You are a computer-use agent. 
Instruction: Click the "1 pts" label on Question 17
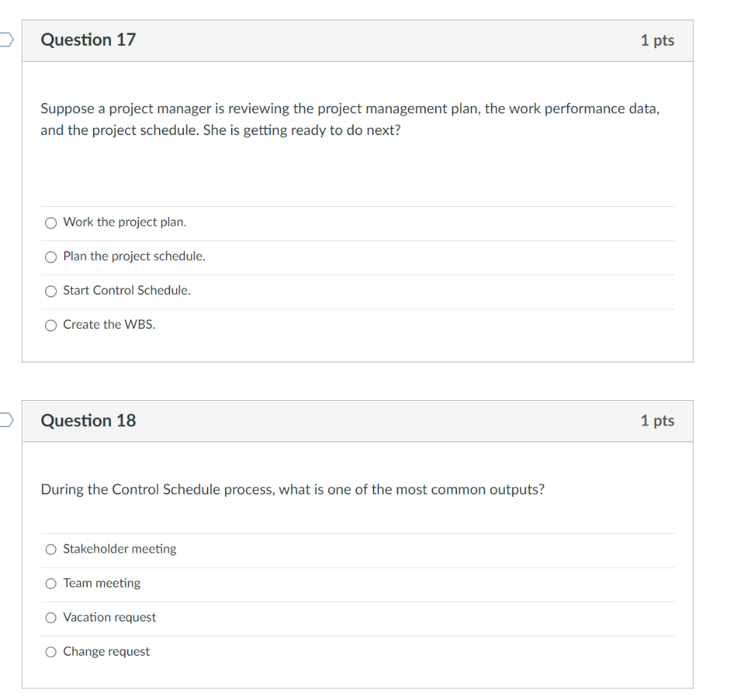point(658,41)
